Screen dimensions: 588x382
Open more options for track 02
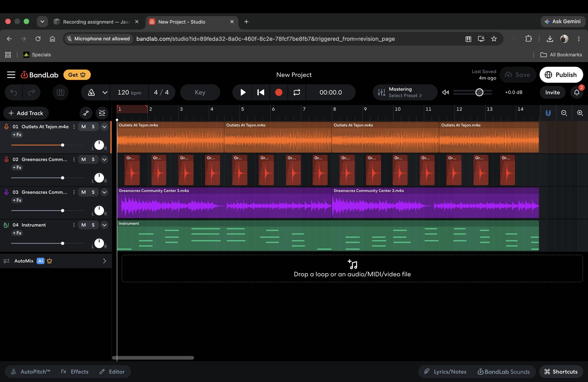click(x=74, y=160)
